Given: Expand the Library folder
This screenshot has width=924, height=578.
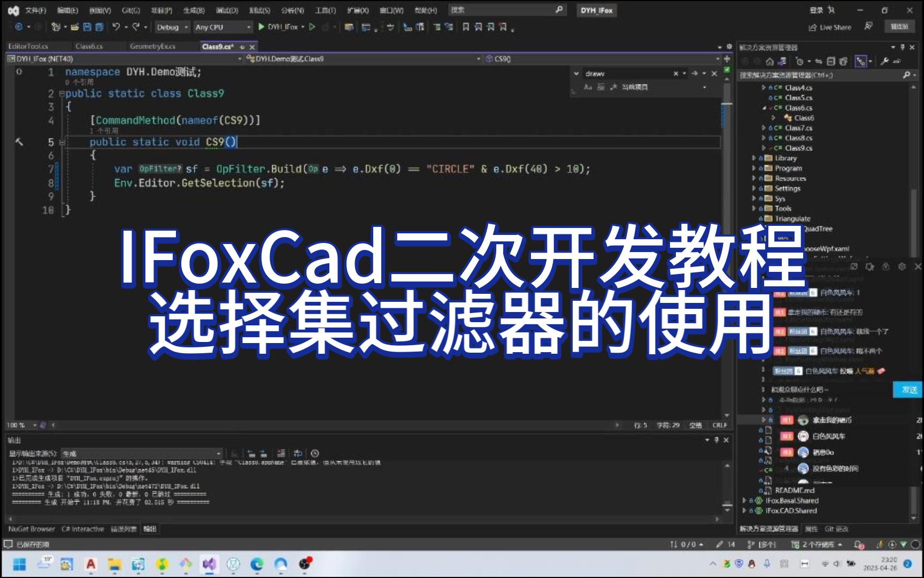Looking at the screenshot, I should [x=754, y=158].
